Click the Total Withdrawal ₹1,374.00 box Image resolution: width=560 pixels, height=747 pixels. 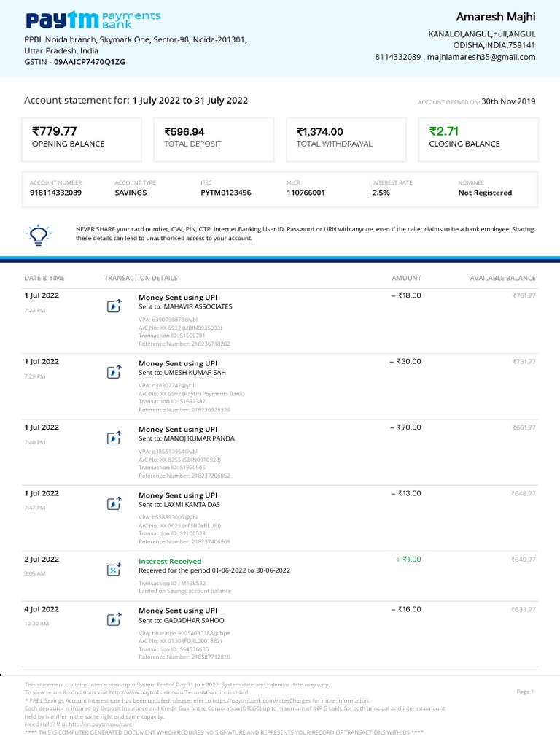point(347,138)
